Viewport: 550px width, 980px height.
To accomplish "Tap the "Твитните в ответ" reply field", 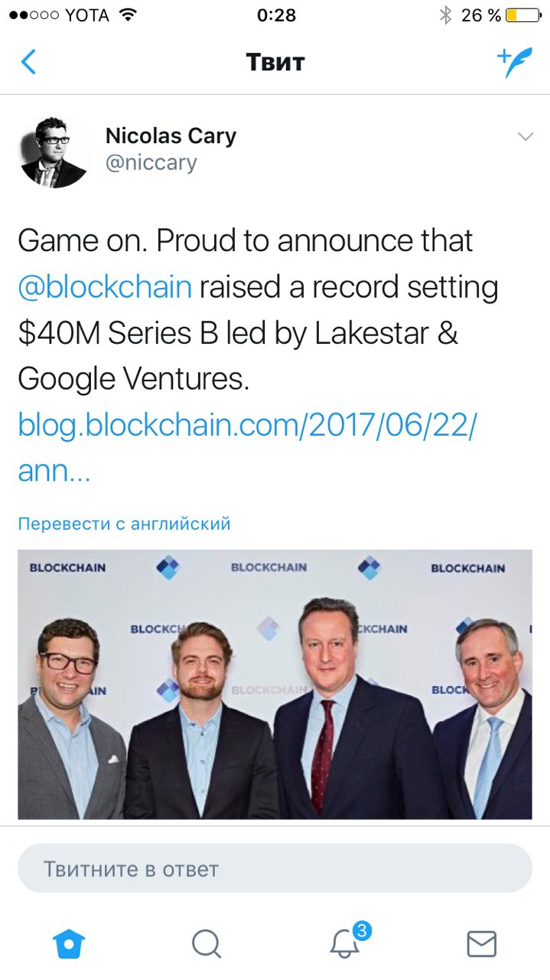I will coord(275,869).
